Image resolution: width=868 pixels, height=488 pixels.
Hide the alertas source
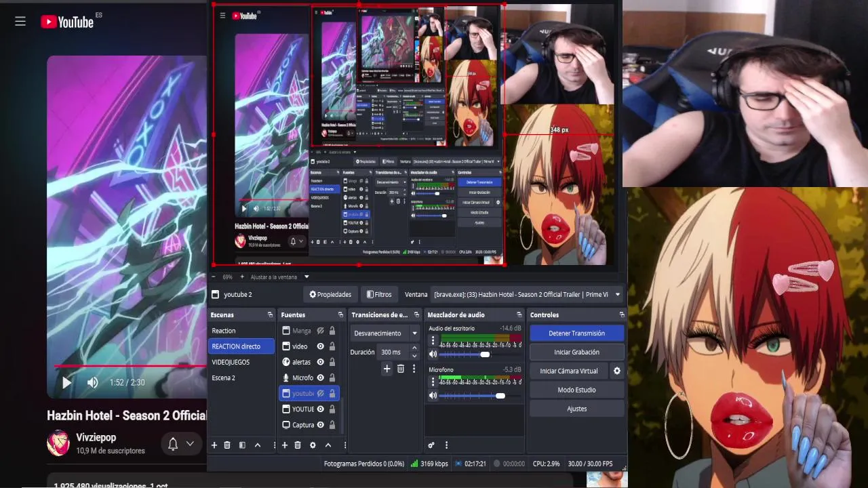320,362
